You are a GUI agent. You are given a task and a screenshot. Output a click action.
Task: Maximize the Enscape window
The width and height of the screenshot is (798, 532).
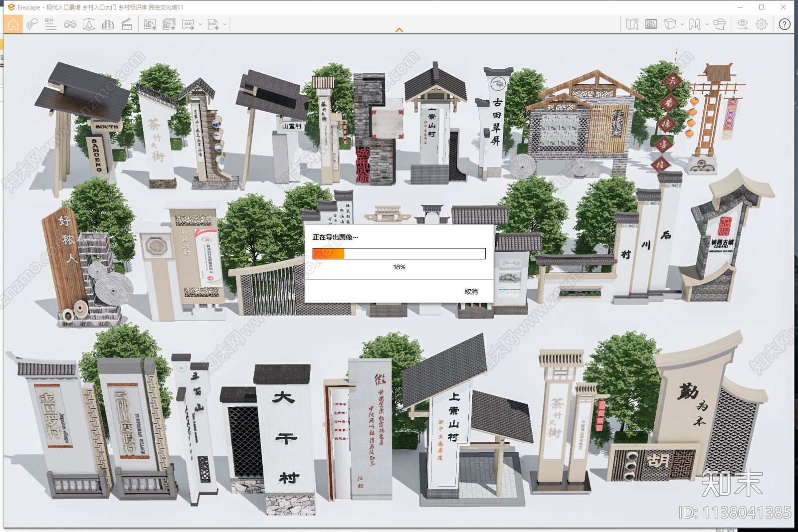(x=762, y=7)
